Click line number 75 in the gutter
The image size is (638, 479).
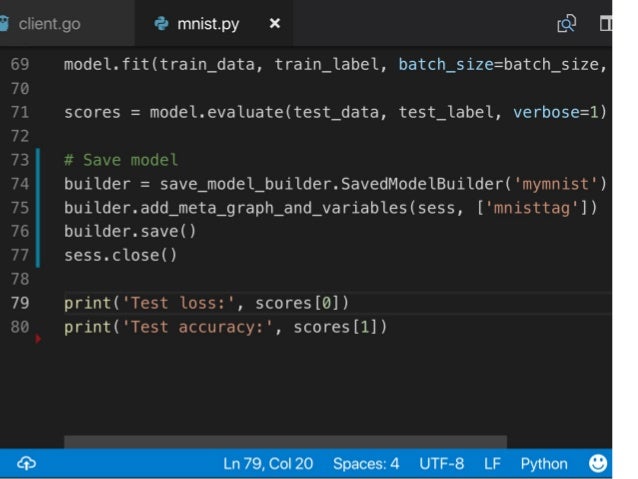tap(20, 208)
